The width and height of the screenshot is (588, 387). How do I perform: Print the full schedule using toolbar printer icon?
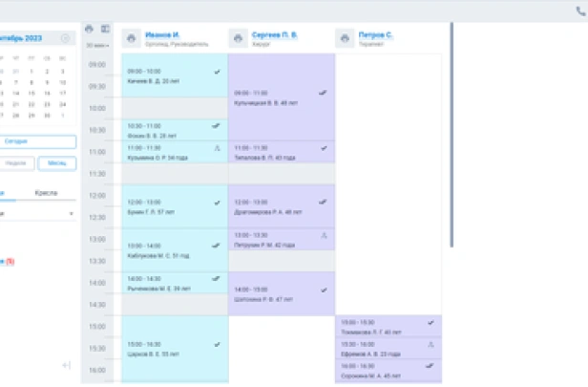tap(90, 30)
